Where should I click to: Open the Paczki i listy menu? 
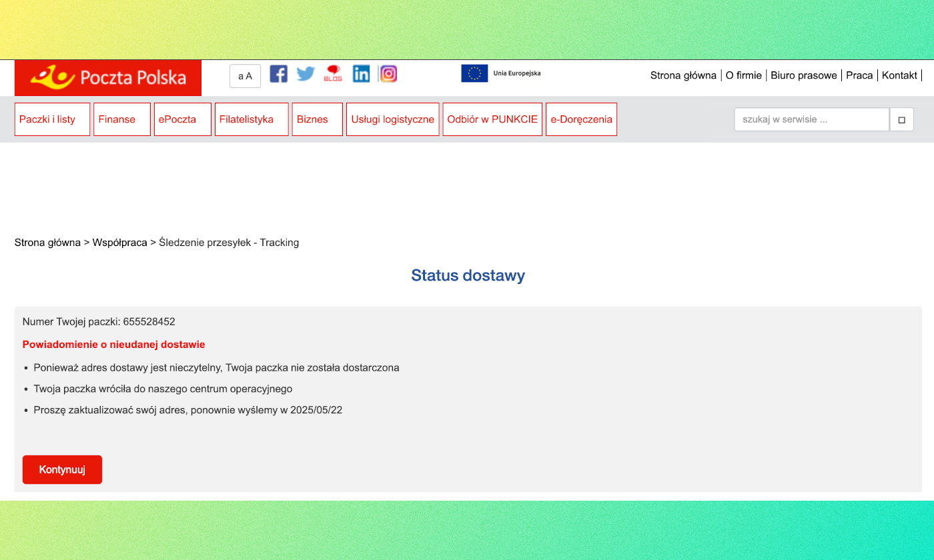point(52,119)
